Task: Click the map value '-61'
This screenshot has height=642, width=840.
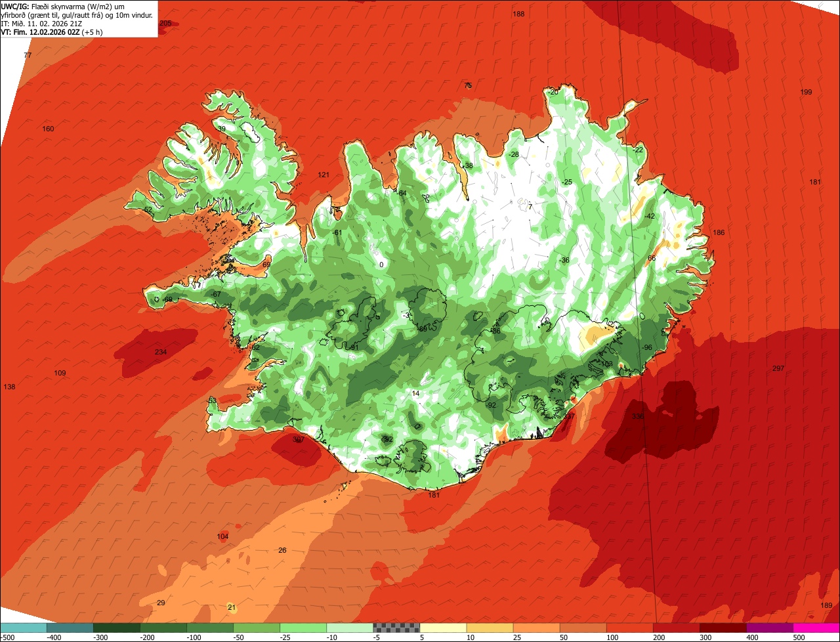Action: (x=337, y=232)
